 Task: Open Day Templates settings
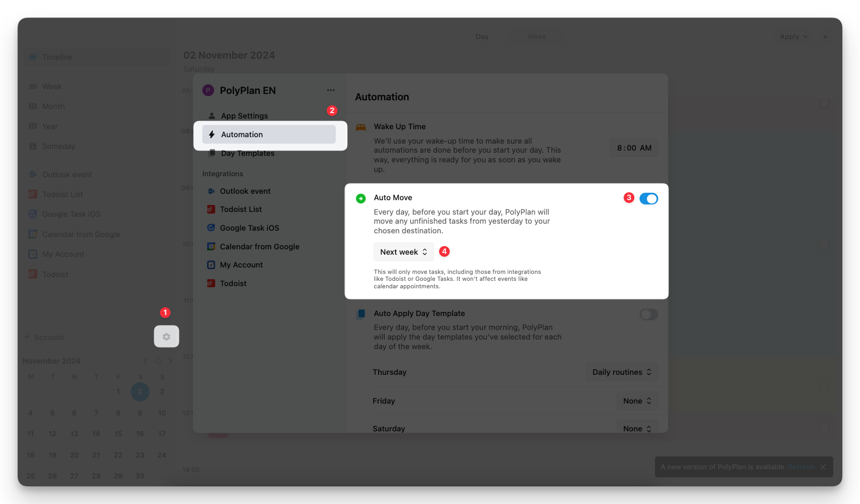[x=269, y=153]
